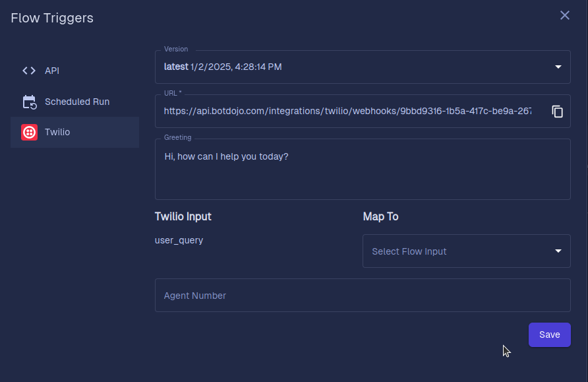Close the Flow Triggers dialog
The image size is (588, 382).
(565, 15)
